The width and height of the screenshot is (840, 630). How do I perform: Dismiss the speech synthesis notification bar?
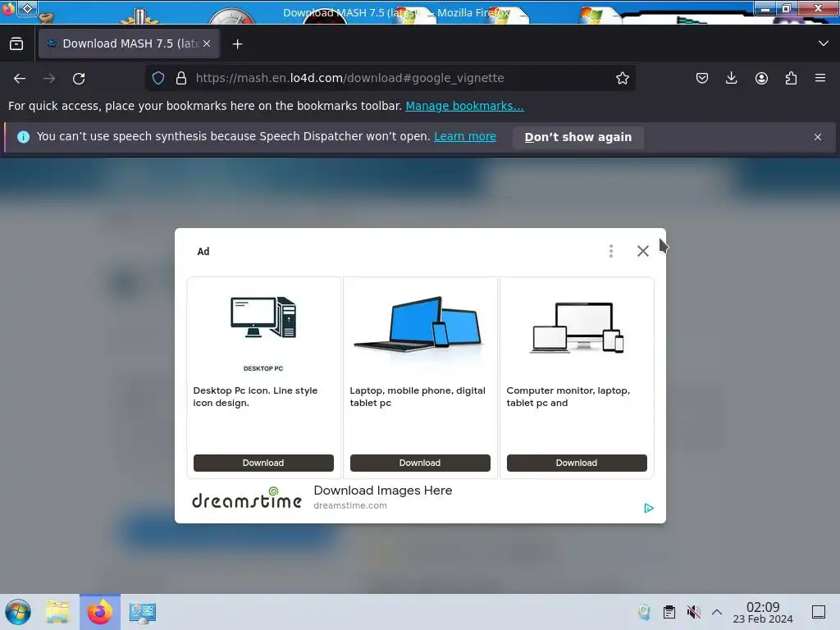(818, 137)
